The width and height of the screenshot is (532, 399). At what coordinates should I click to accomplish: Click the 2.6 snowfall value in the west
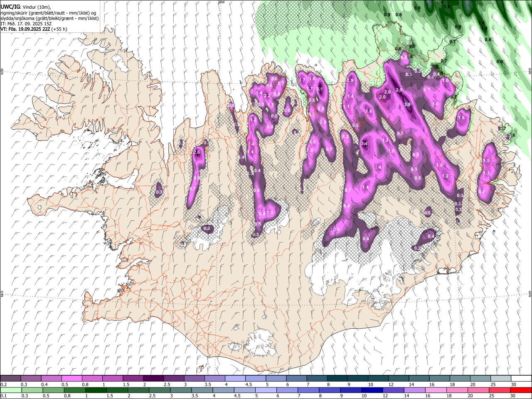pos(197,153)
